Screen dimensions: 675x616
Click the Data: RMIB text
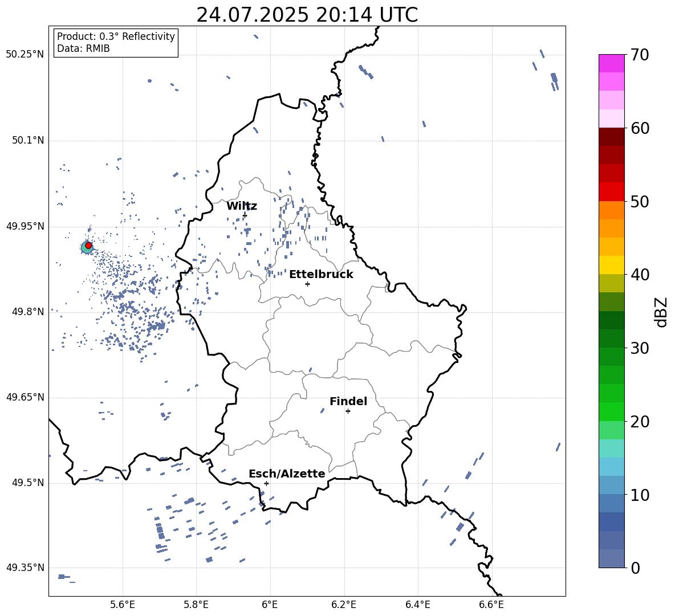click(x=83, y=48)
